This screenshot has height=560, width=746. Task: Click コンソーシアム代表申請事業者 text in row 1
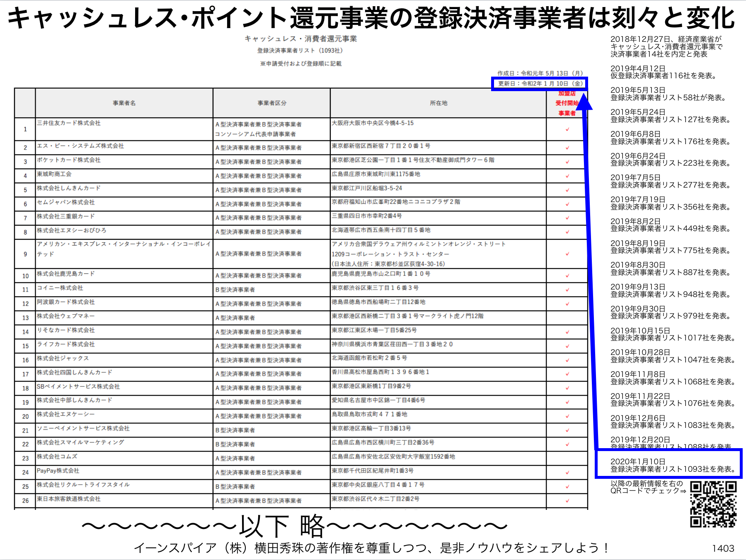[256, 134]
